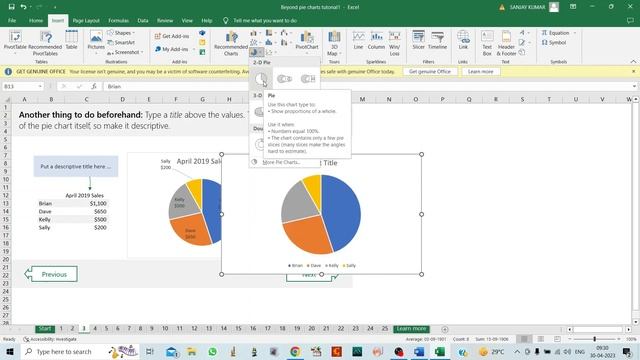Click More Pie Charts option

281,162
